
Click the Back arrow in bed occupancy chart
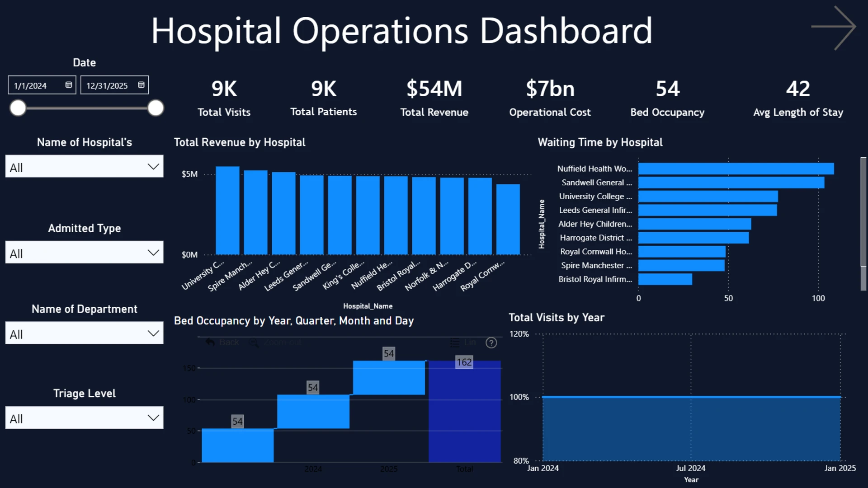pyautogui.click(x=210, y=343)
